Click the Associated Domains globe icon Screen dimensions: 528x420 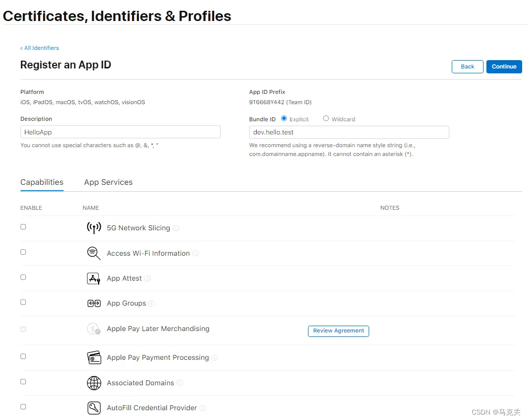pyautogui.click(x=94, y=383)
